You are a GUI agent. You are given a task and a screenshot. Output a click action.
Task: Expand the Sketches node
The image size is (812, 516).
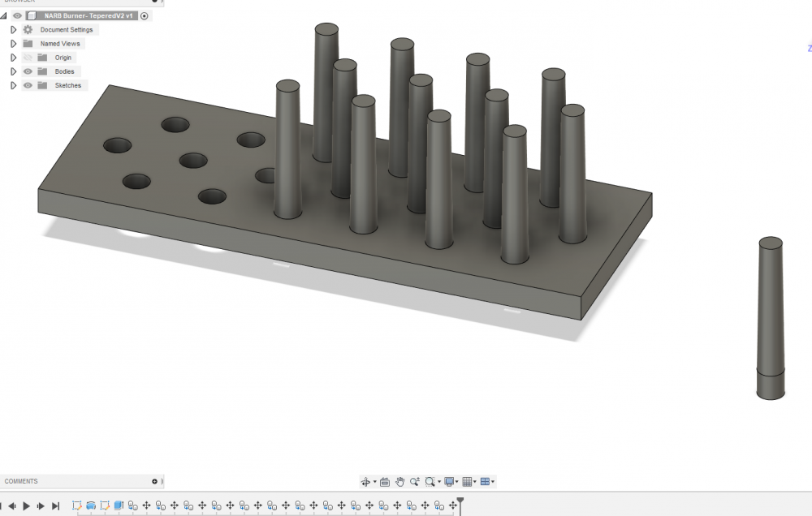[14, 85]
